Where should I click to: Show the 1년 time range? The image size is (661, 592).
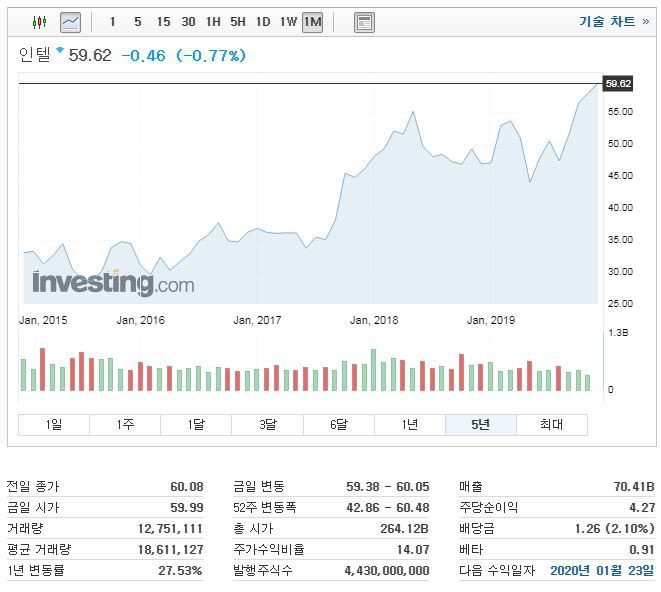click(x=410, y=425)
